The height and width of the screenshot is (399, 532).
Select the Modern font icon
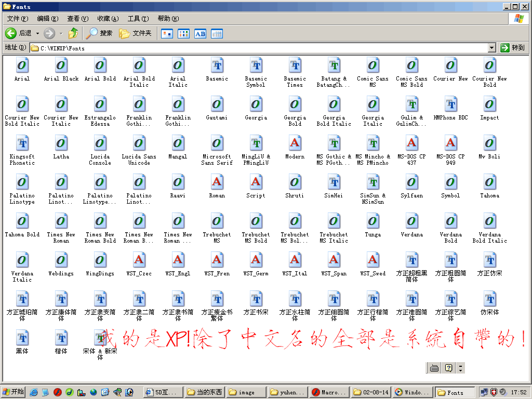coord(295,143)
